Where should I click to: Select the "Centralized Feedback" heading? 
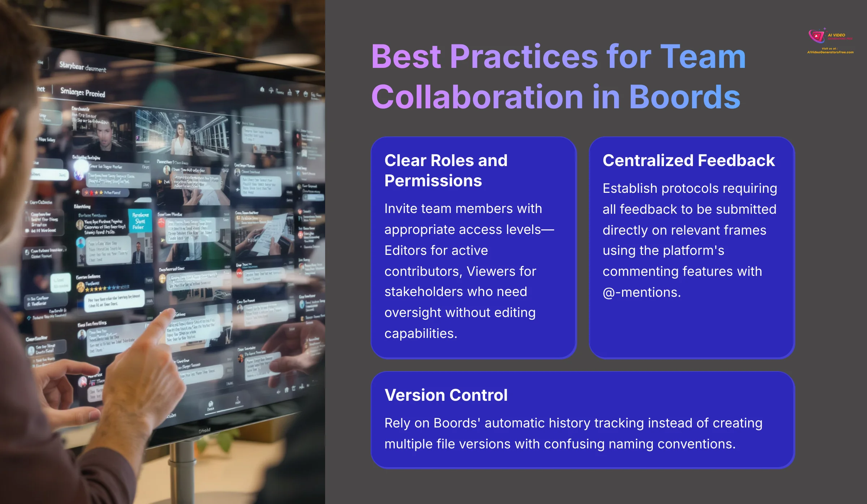pos(689,160)
